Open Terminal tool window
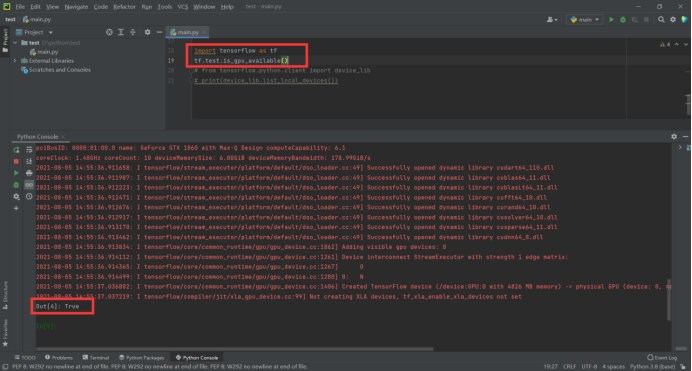692x371 pixels. [x=96, y=358]
